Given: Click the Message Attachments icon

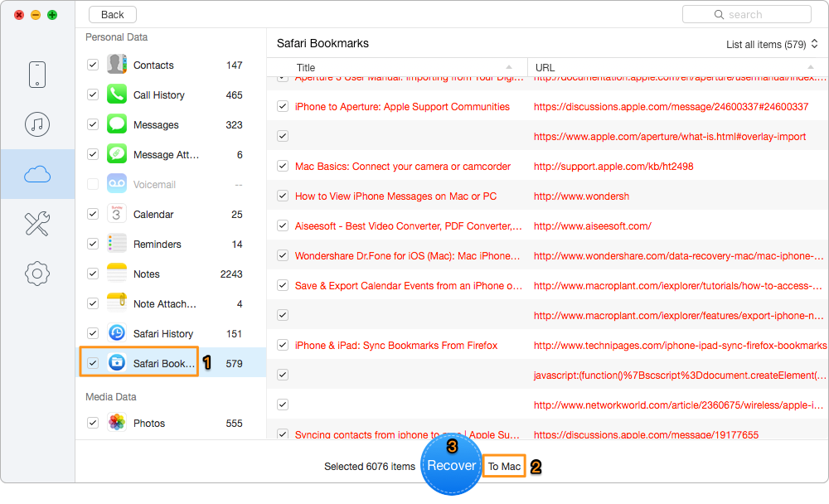Looking at the screenshot, I should tap(117, 154).
